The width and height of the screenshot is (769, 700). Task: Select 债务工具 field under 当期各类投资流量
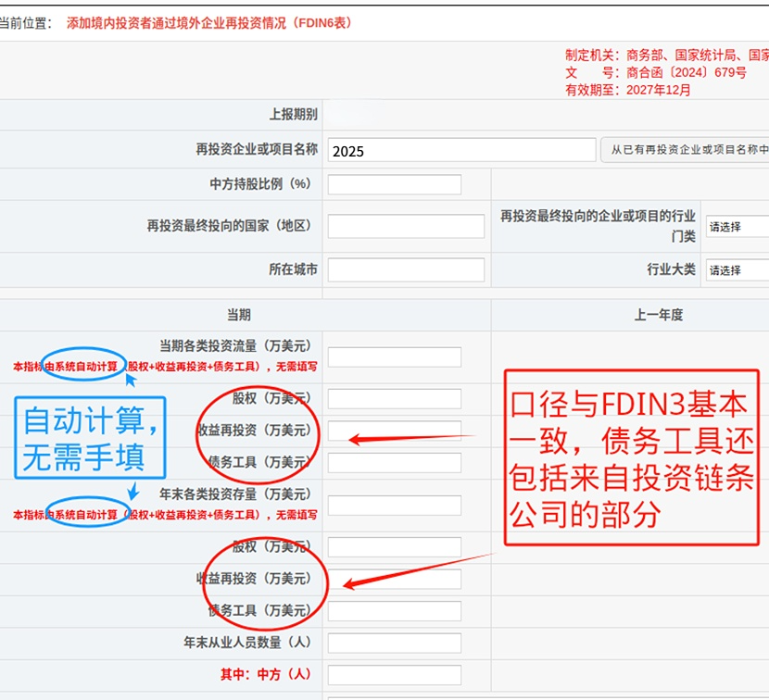pos(394,462)
